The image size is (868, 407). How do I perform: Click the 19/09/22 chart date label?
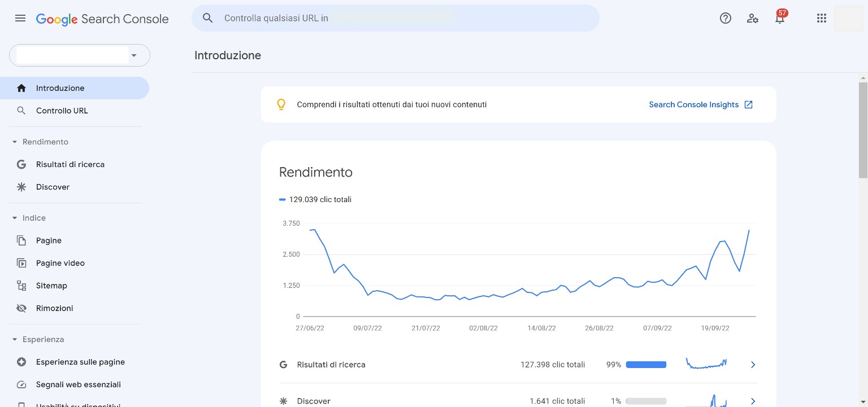click(715, 328)
